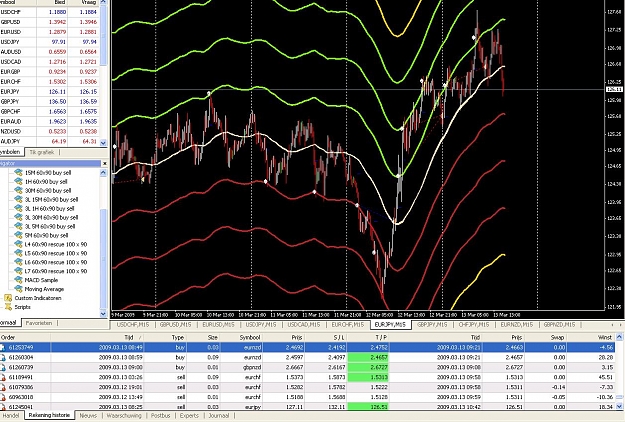Click the Market Watch scrollbar down arrow
Screen dimensions: 625x422
pos(103,143)
